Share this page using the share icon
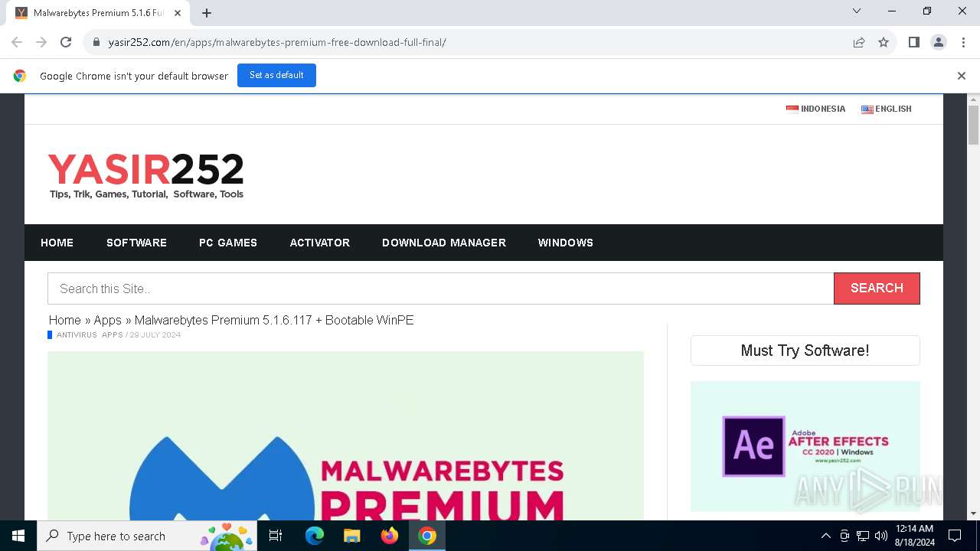This screenshot has height=551, width=980. (x=859, y=42)
